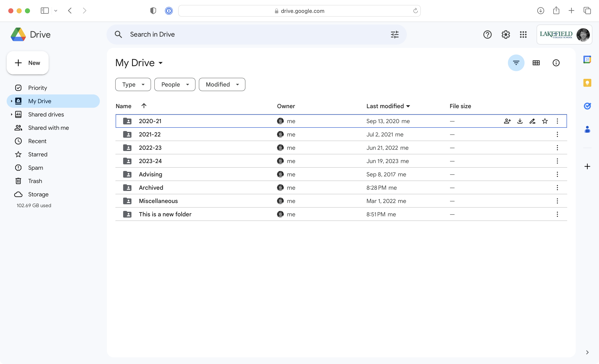The width and height of the screenshot is (599, 364).
Task: Toggle the filter funnel icon
Action: pyautogui.click(x=516, y=63)
